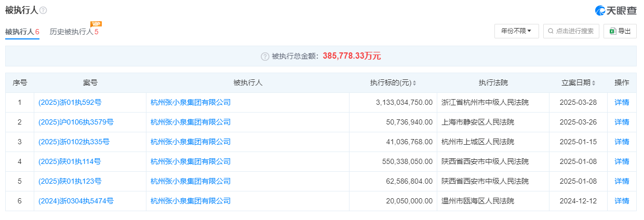Click the Excel icon on the 导出 button
644x220 pixels.
click(613, 31)
